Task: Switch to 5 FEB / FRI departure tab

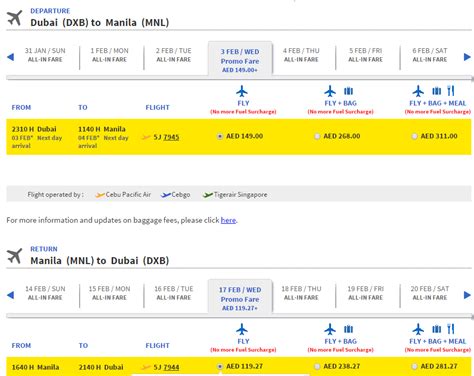Action: click(x=366, y=55)
